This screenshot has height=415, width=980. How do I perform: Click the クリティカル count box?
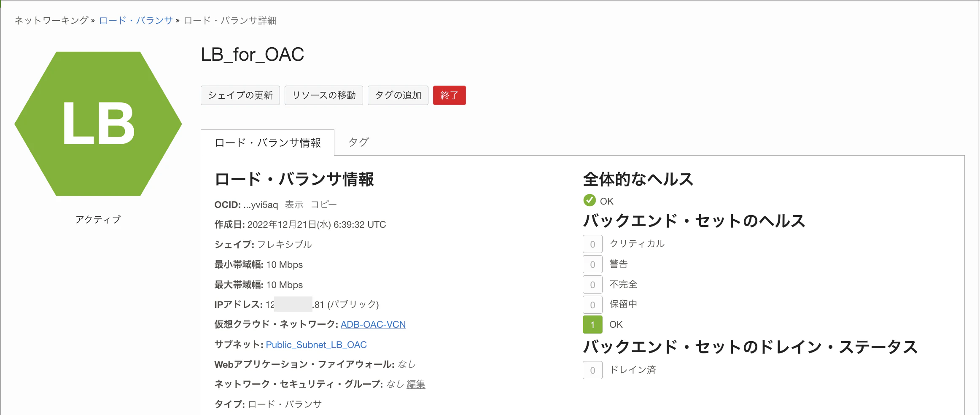592,244
